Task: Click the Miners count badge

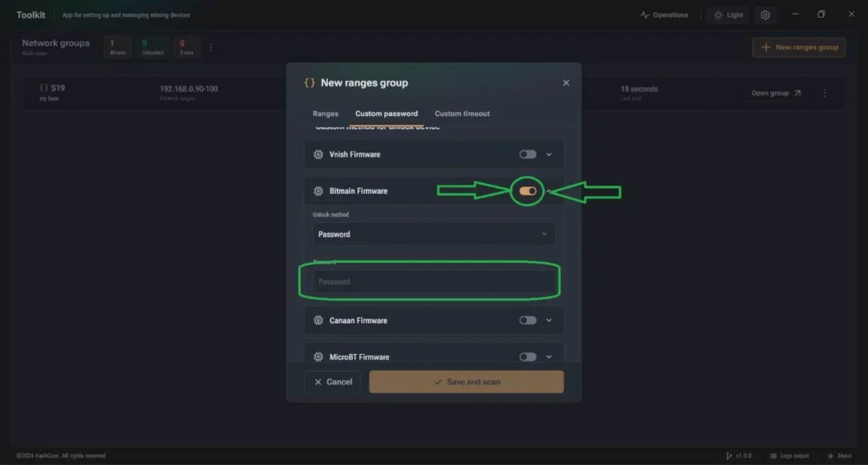Action: [x=117, y=47]
